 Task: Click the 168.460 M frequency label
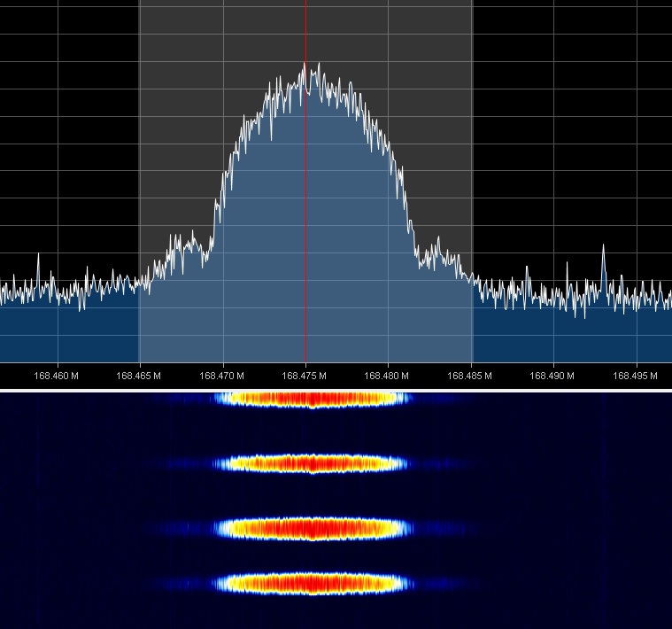click(x=56, y=376)
